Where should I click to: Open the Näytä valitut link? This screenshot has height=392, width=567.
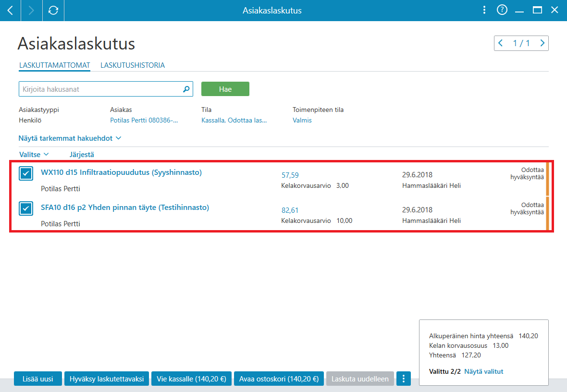[483, 371]
